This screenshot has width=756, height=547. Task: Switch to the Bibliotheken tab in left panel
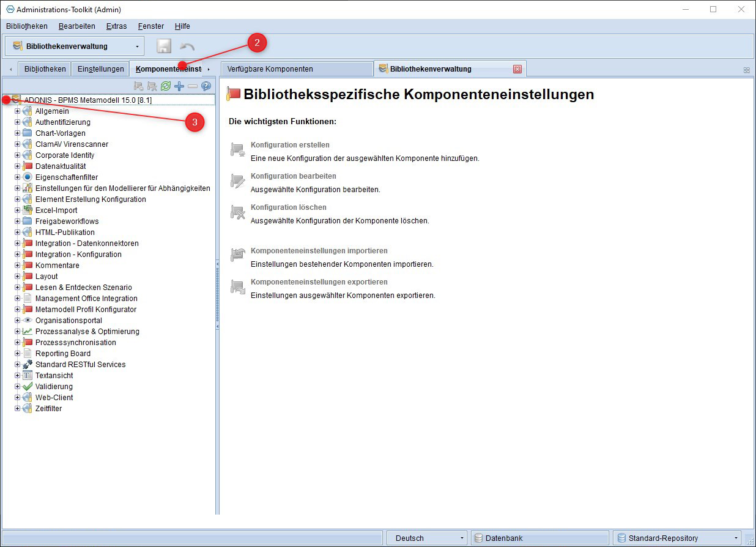[45, 69]
